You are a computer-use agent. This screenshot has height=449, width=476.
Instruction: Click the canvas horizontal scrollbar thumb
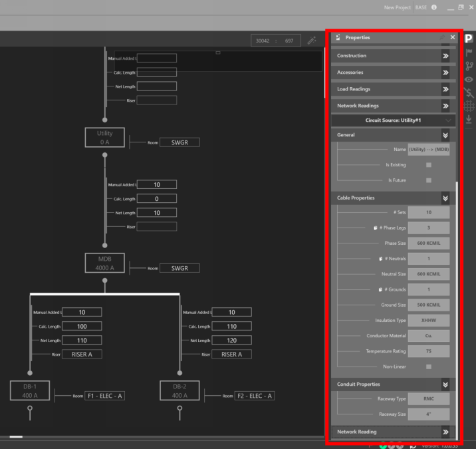pos(16,437)
